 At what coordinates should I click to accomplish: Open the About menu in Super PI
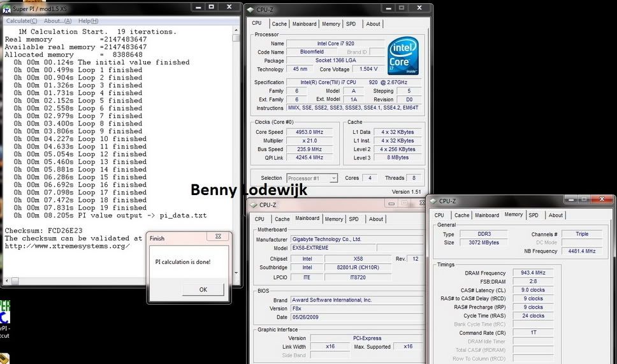[x=57, y=21]
